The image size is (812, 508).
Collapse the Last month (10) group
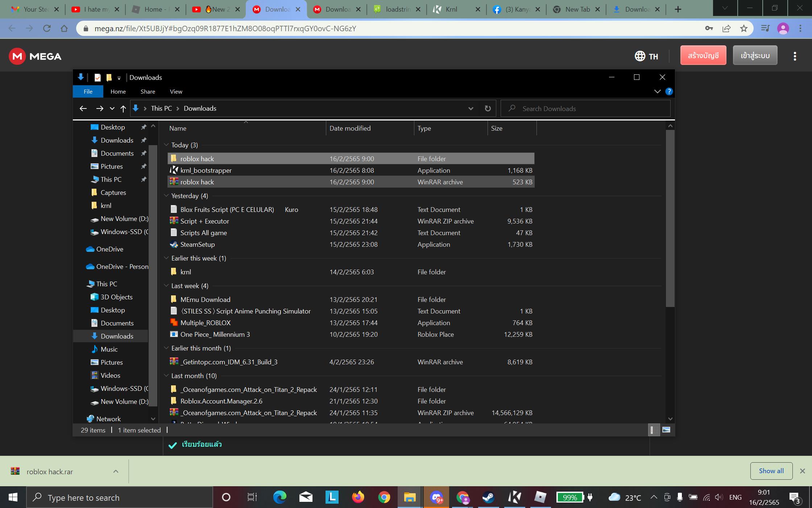tap(166, 376)
